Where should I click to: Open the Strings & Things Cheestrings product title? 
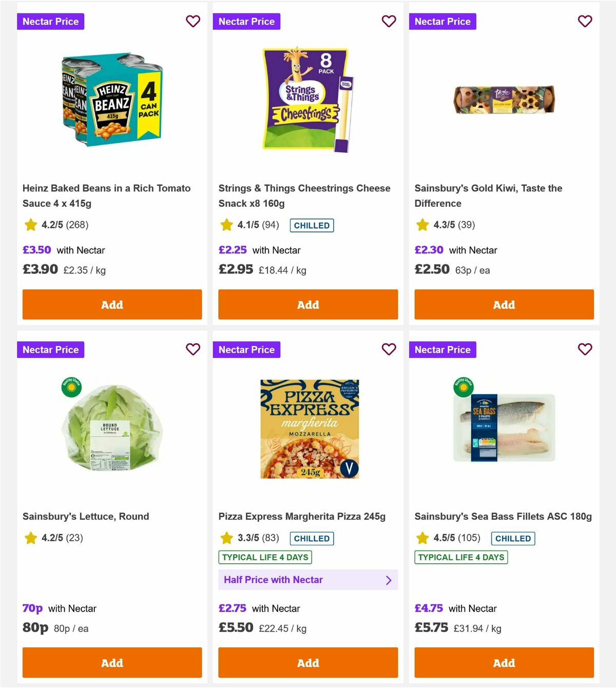[x=304, y=195]
